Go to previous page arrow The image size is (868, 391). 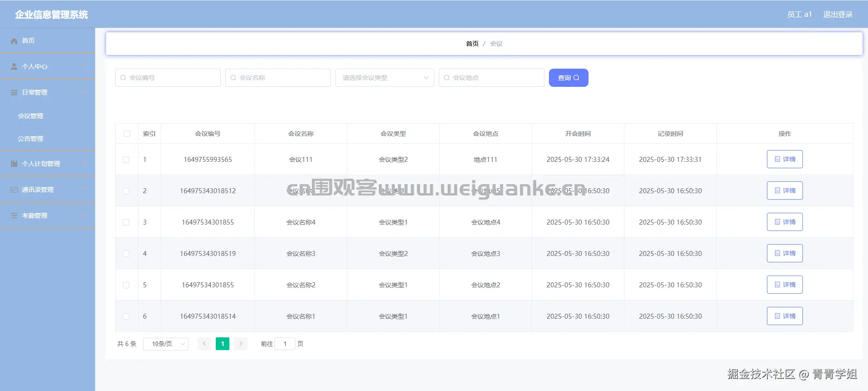[x=204, y=344]
